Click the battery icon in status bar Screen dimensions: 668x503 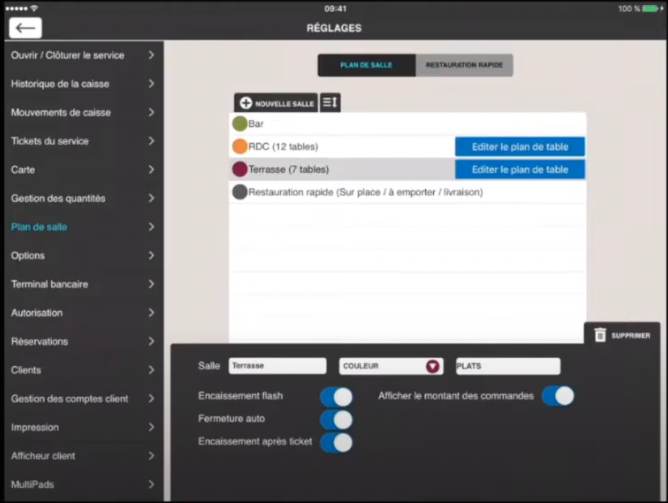click(x=651, y=8)
